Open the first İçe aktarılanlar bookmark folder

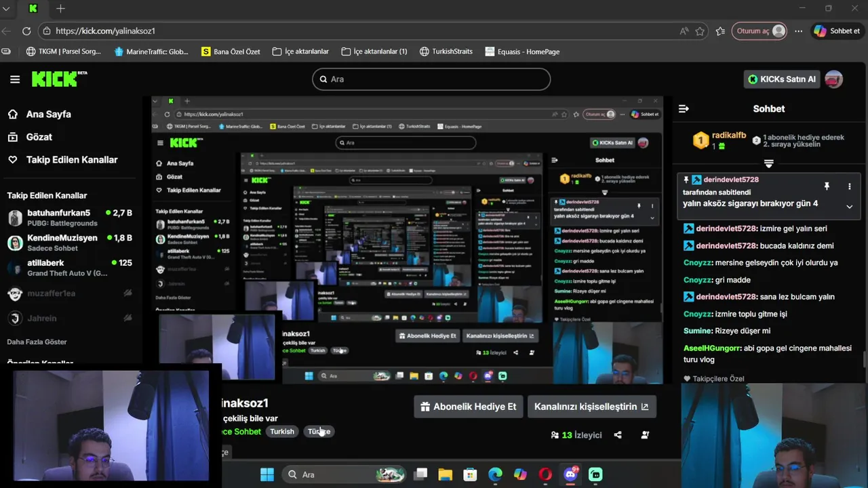300,52
